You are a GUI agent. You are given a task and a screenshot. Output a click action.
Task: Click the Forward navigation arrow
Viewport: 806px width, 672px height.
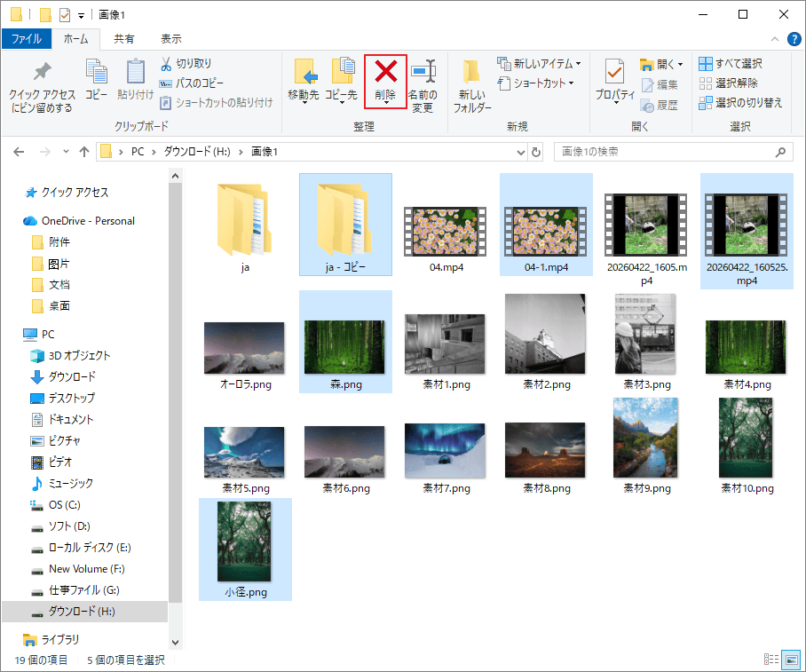pyautogui.click(x=45, y=152)
